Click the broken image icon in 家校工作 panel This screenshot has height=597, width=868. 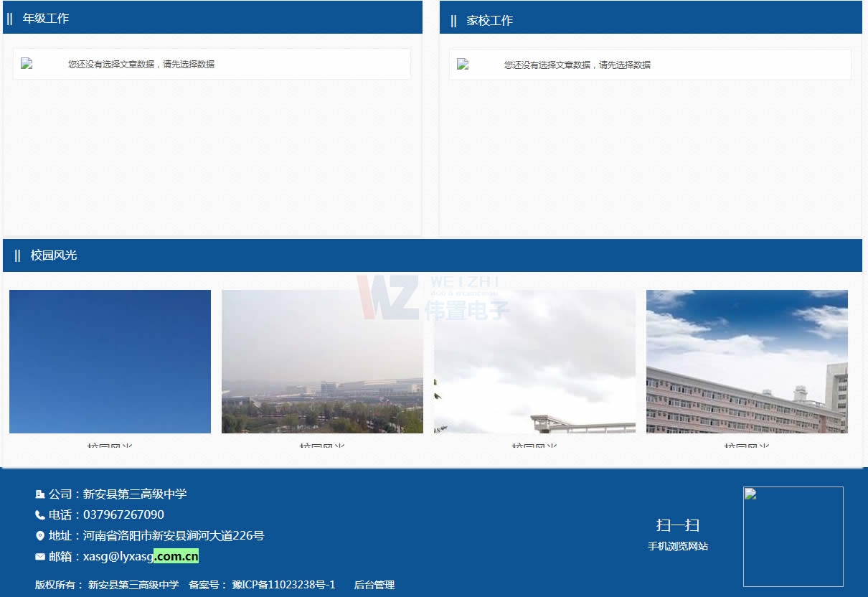pos(464,64)
